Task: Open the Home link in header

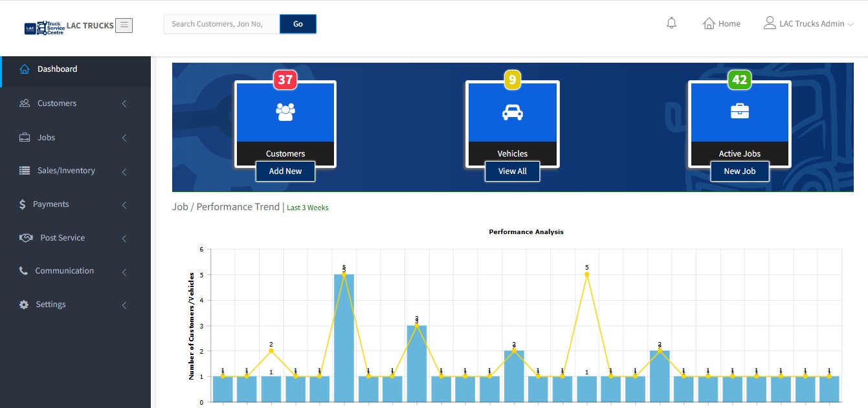Action: pos(722,24)
